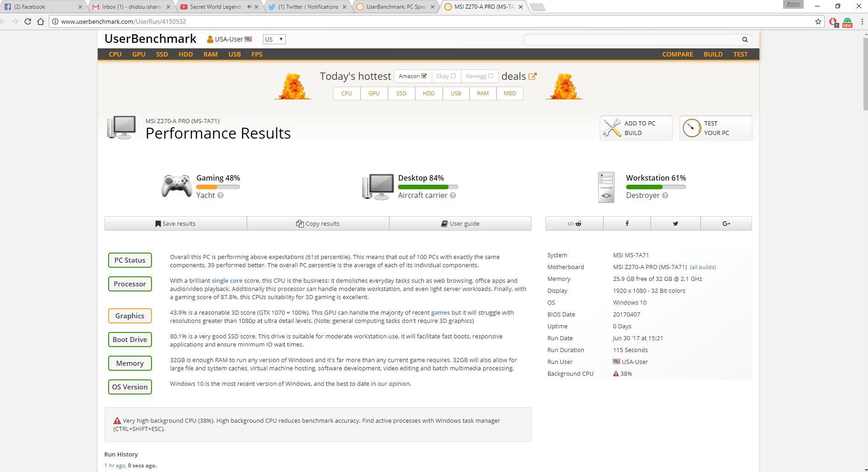Open the single core link

click(x=227, y=281)
